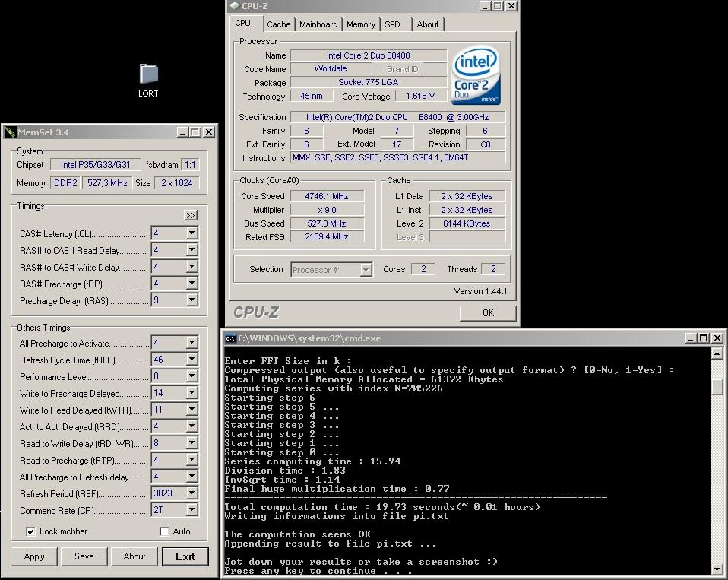This screenshot has width=728, height=580.
Task: Open Read to Precharge (tRTP) dropdown
Action: (x=191, y=460)
